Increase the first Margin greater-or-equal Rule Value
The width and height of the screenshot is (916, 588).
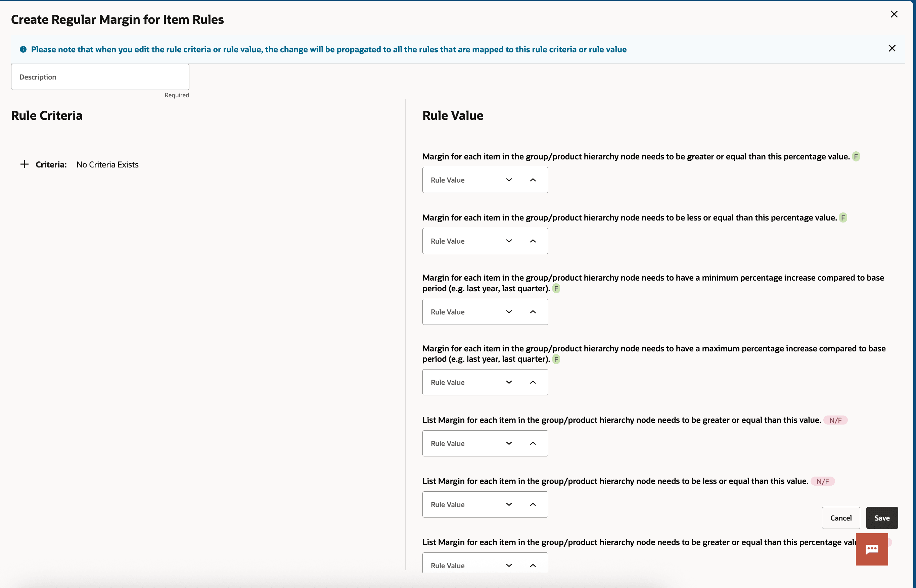click(x=533, y=180)
